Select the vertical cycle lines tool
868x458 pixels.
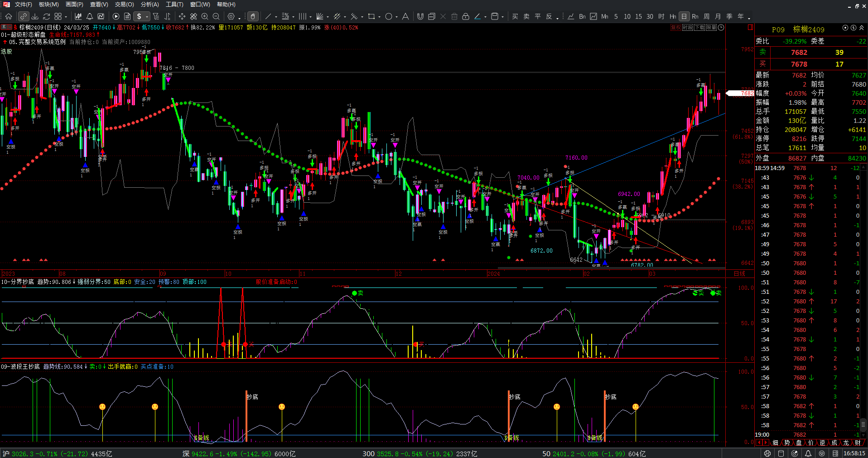coord(303,16)
